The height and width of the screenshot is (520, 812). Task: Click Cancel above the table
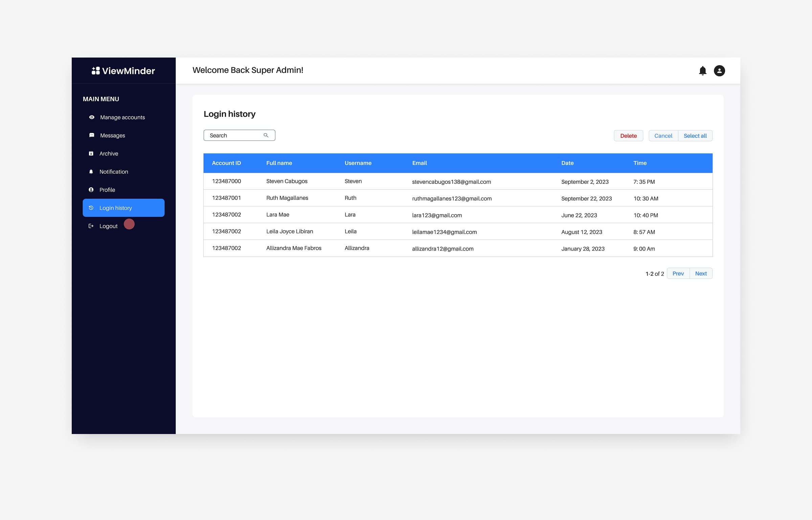663,135
